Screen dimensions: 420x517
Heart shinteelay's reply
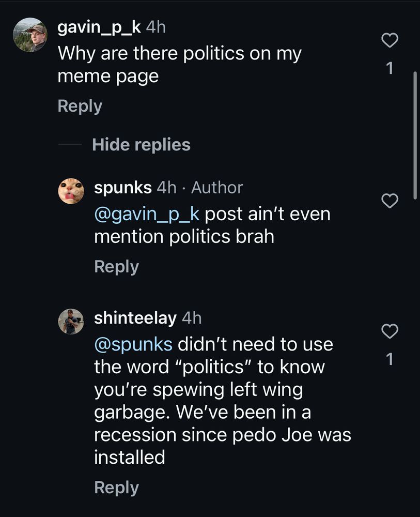click(x=390, y=330)
